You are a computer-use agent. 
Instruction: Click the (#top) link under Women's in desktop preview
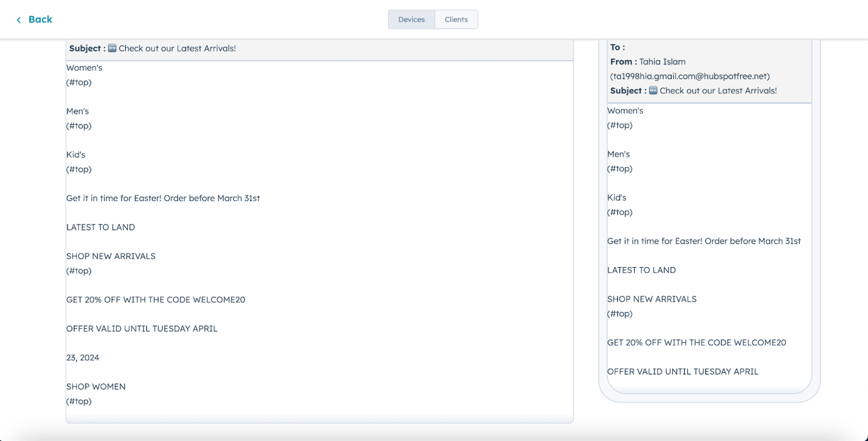[x=78, y=82]
